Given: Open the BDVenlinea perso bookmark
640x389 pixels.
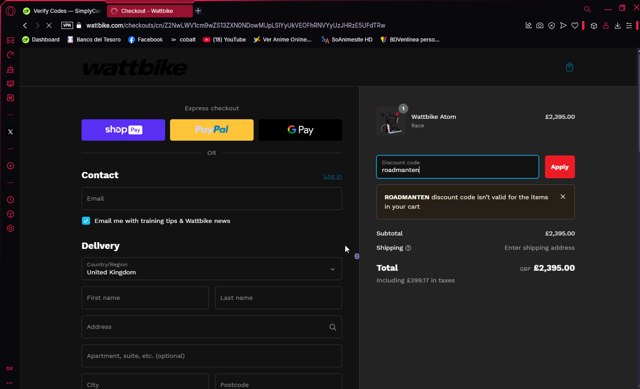Looking at the screenshot, I should coord(410,40).
